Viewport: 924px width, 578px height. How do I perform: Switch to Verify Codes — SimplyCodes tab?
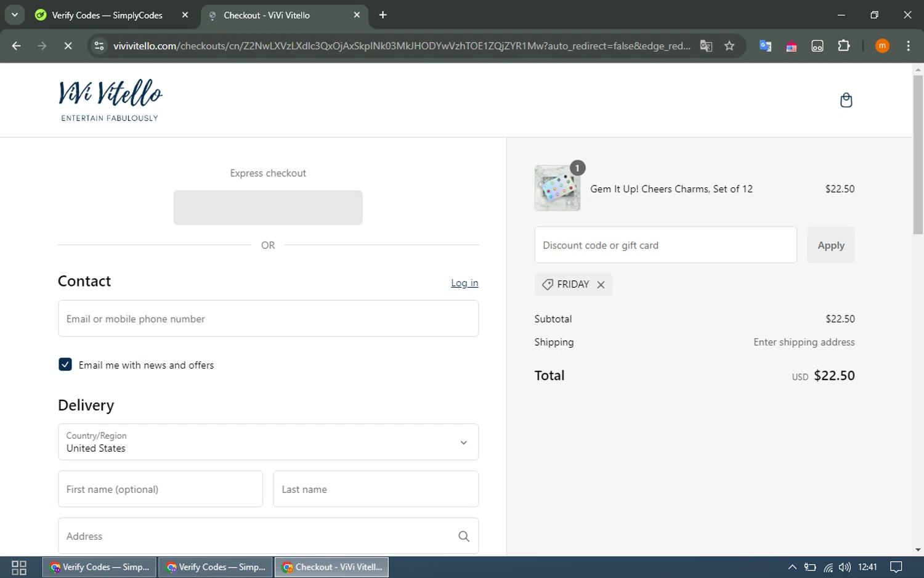pos(107,15)
